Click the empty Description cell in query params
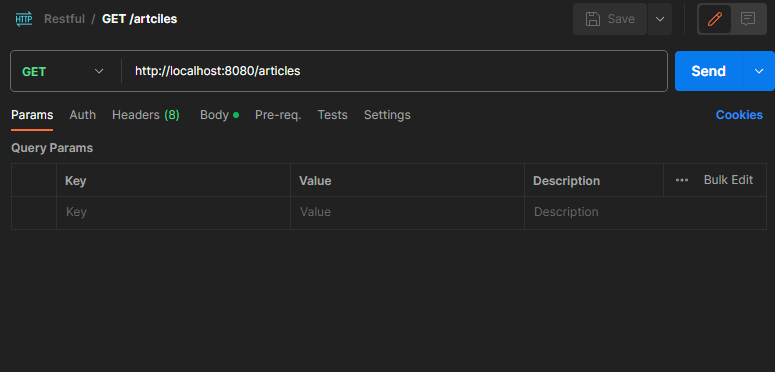Image resolution: width=775 pixels, height=372 pixels. point(646,212)
